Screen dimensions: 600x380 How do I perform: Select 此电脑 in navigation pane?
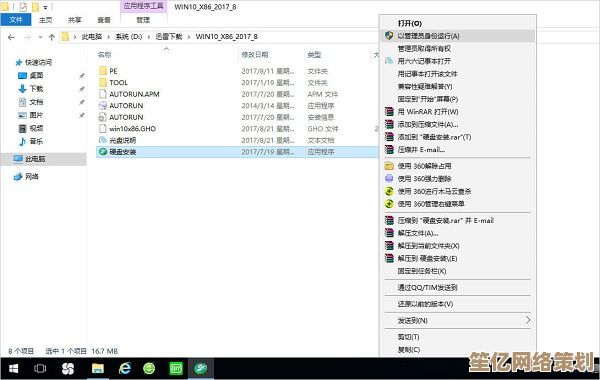coord(35,158)
